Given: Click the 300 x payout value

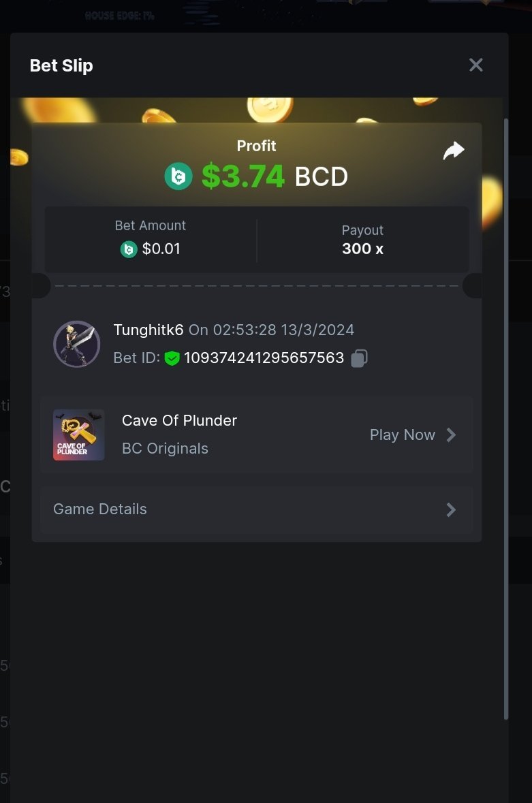Looking at the screenshot, I should tap(362, 249).
